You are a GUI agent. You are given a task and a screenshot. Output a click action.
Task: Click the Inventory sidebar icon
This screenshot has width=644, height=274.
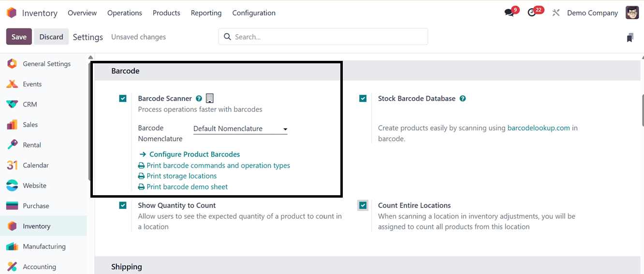click(12, 226)
